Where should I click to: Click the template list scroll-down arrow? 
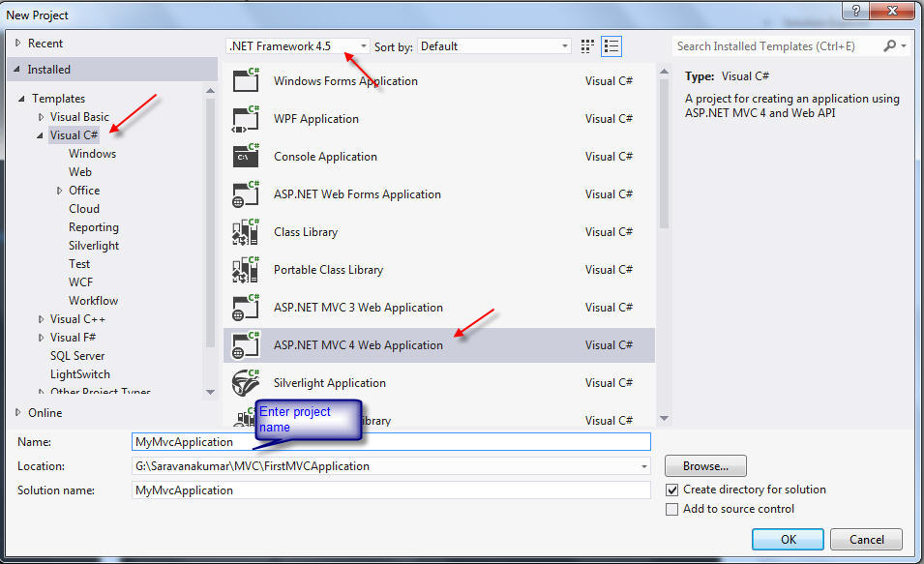point(664,419)
